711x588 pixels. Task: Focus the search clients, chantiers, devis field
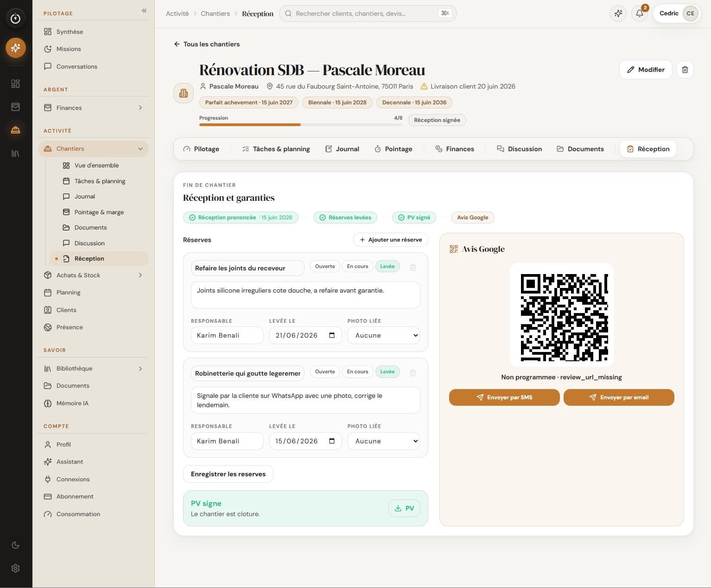(x=368, y=13)
